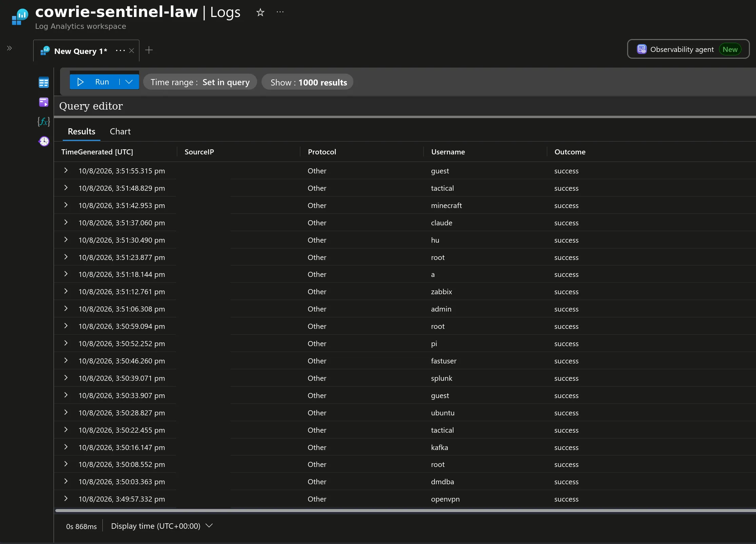Open the tables schema sidebar icon
The image size is (756, 544).
44,82
